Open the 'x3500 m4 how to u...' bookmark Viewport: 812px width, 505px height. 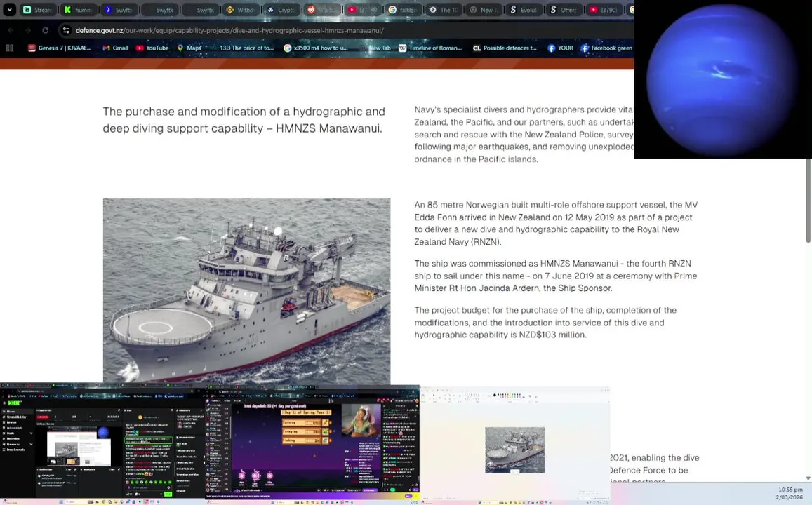point(316,48)
